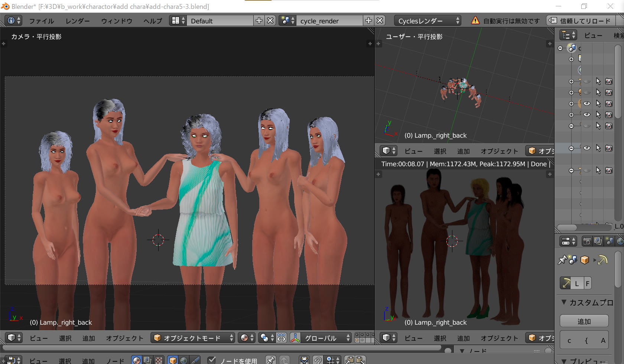Open the レンダー menu
This screenshot has width=624, height=364.
(77, 21)
